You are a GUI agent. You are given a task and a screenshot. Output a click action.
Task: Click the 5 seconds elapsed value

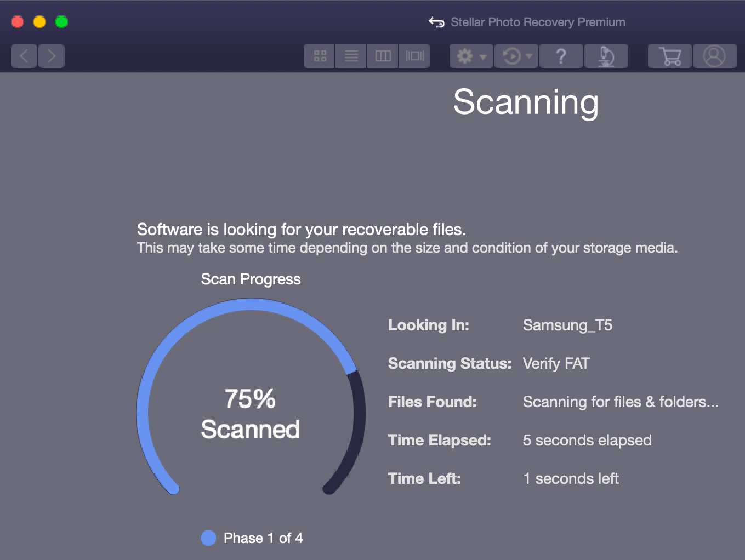tap(587, 441)
